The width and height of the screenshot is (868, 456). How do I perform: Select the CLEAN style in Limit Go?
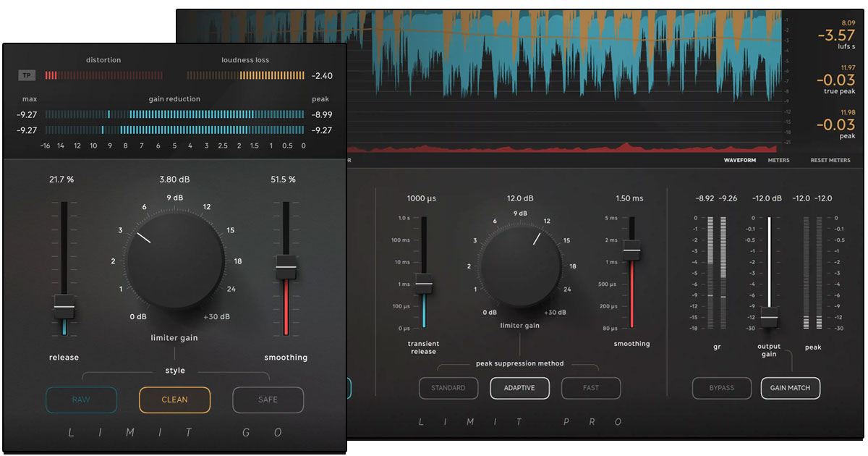click(x=174, y=400)
